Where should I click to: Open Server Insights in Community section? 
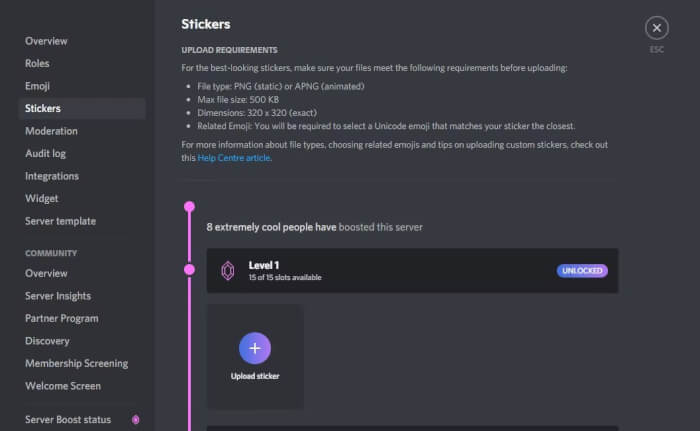[58, 296]
